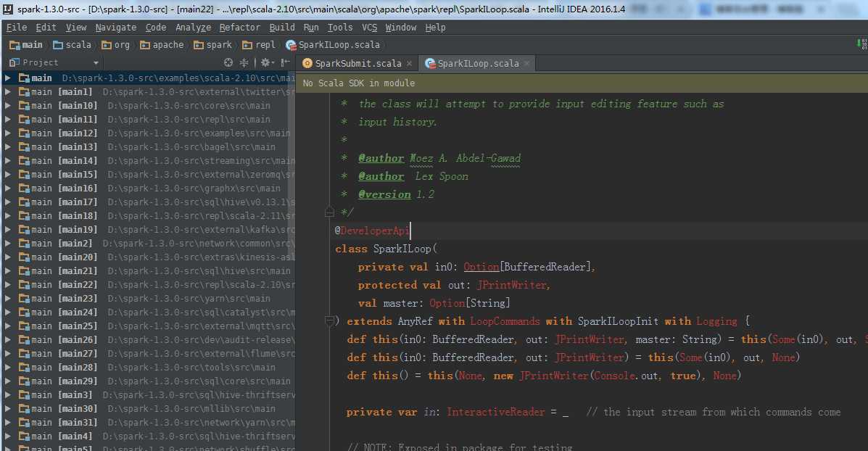
Task: Select the main [main31] network yarn module
Action: 148,422
